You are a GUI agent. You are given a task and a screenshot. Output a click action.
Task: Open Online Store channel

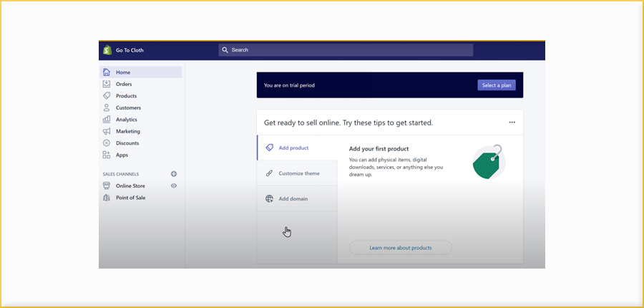pos(130,186)
